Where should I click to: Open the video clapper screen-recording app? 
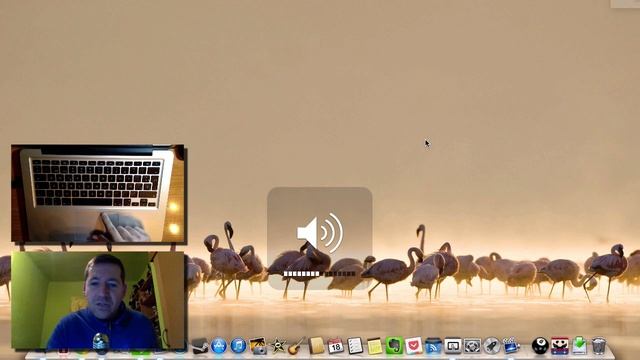(x=511, y=346)
